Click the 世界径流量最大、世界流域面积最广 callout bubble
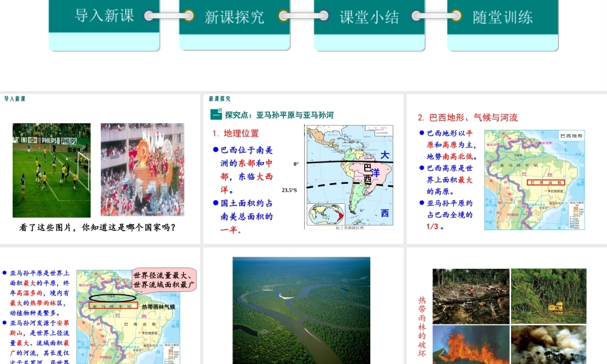This screenshot has height=364, width=607. pos(164,280)
